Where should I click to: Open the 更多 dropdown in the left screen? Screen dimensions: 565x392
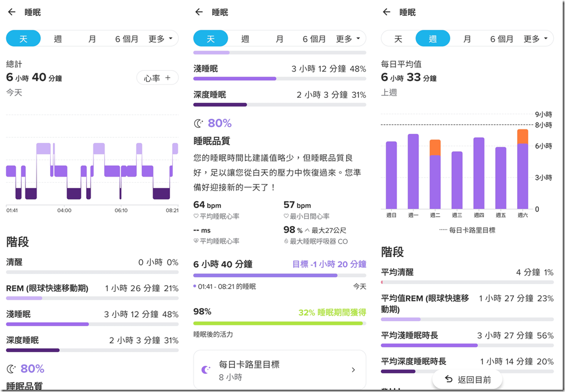tap(161, 38)
